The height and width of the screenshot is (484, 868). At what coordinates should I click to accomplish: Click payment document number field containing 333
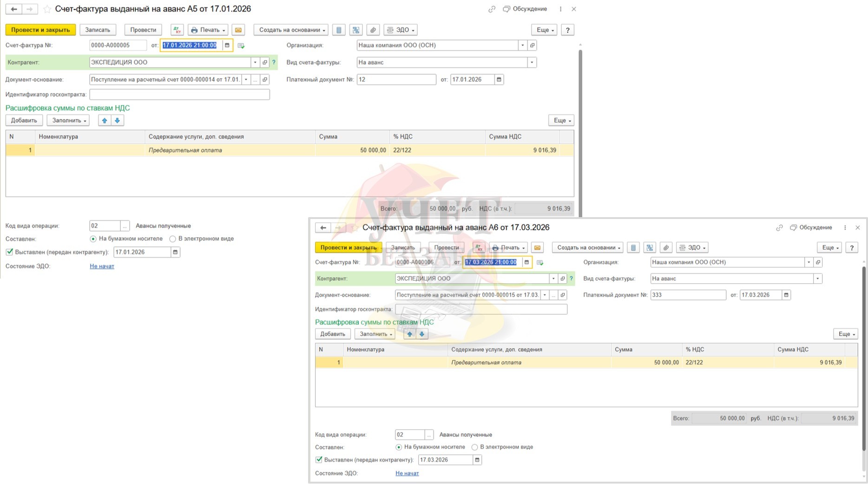tap(688, 295)
